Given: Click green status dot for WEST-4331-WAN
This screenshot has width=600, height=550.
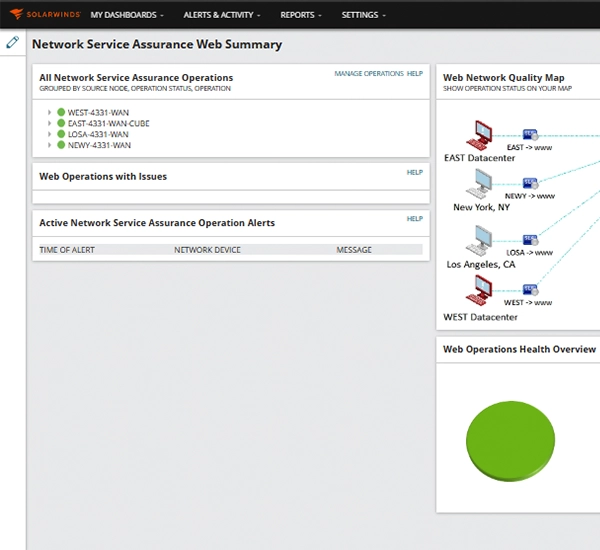Looking at the screenshot, I should point(61,112).
